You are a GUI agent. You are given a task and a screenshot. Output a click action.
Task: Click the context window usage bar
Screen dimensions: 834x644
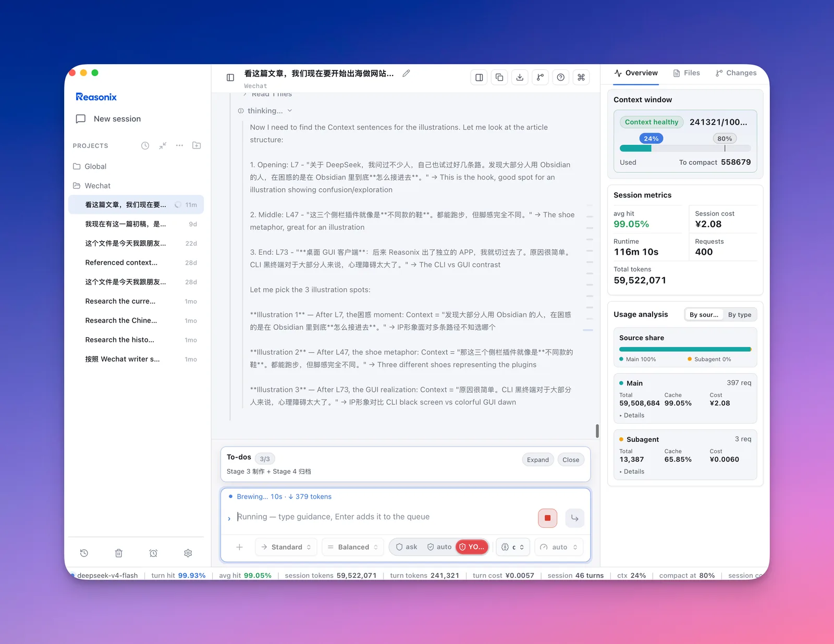tap(685, 148)
